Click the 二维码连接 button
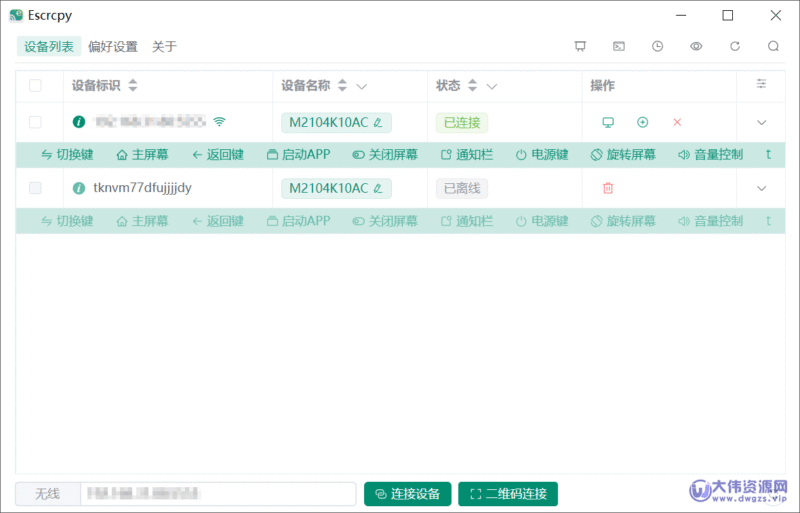Screen dimensions: 800x513 (508, 494)
